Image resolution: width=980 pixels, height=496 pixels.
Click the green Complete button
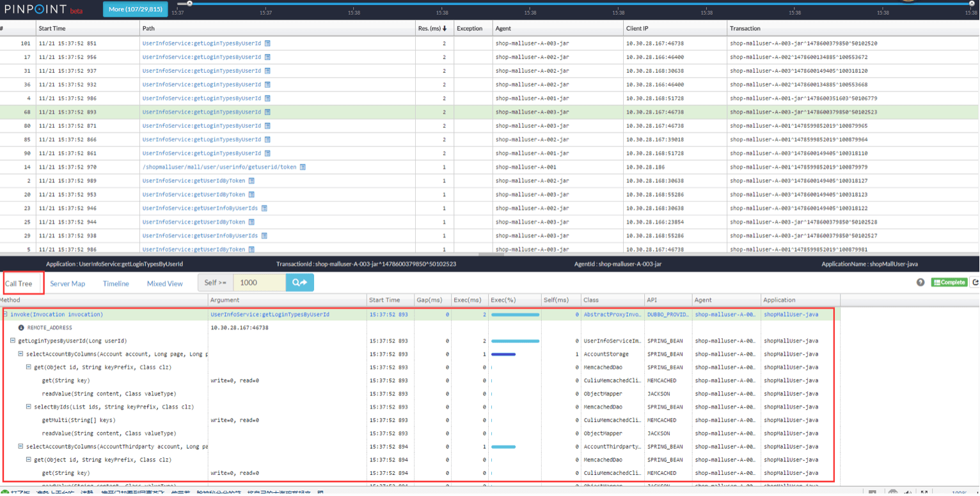(949, 283)
